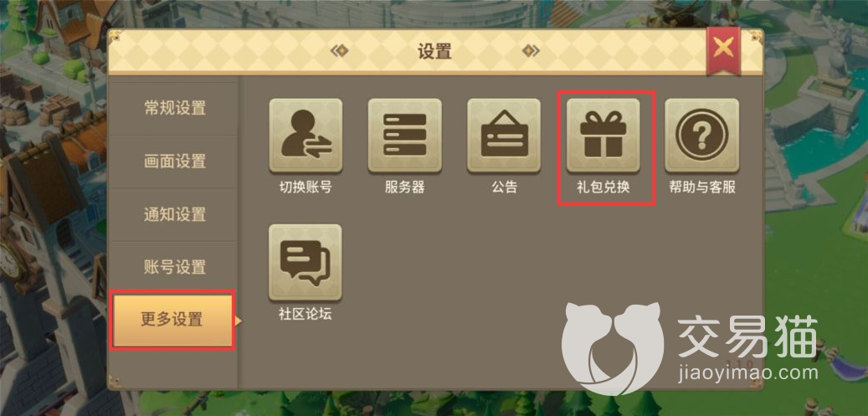Viewport: 868px width, 416px height.
Task: Click the 帮助与客服 text label
Action: pyautogui.click(x=702, y=187)
